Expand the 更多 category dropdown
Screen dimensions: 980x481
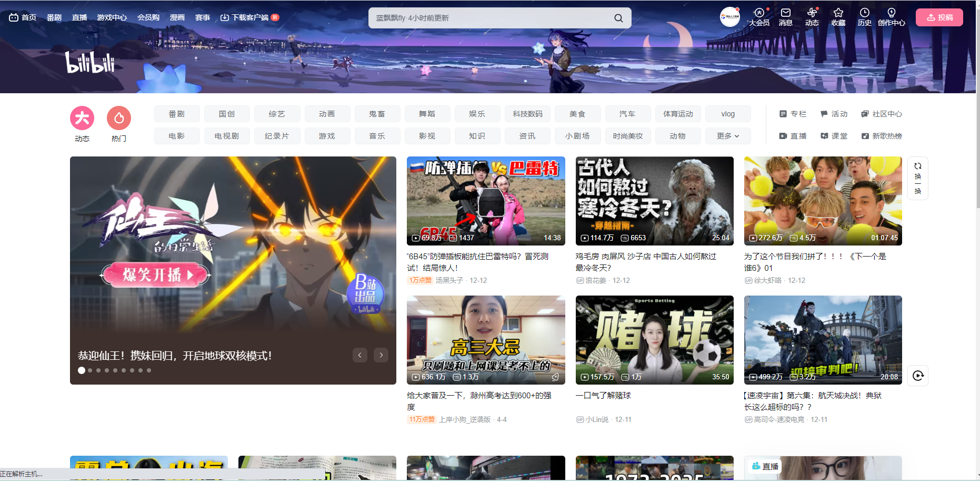pos(728,136)
